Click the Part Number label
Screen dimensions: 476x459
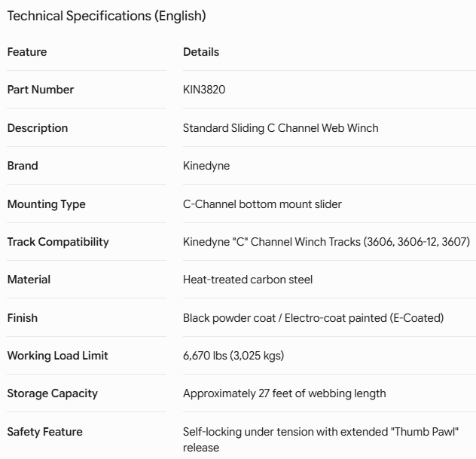pyautogui.click(x=41, y=90)
